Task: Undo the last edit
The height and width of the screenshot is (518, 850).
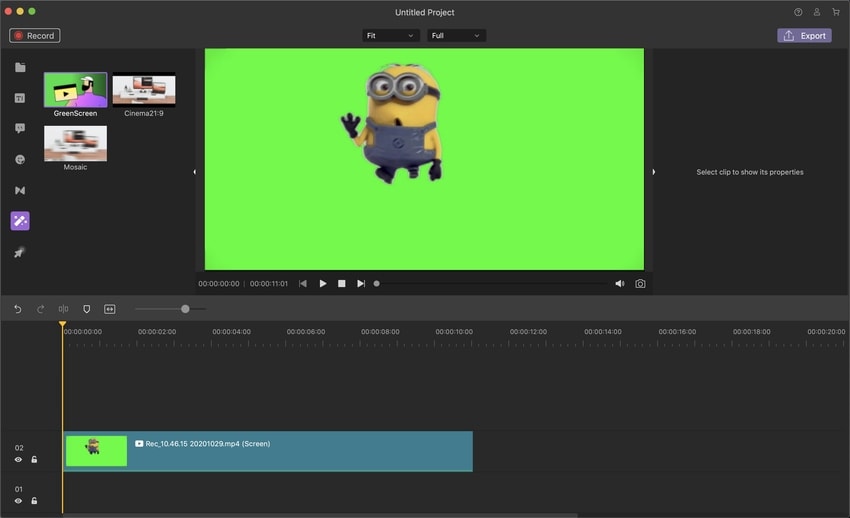Action: tap(18, 309)
